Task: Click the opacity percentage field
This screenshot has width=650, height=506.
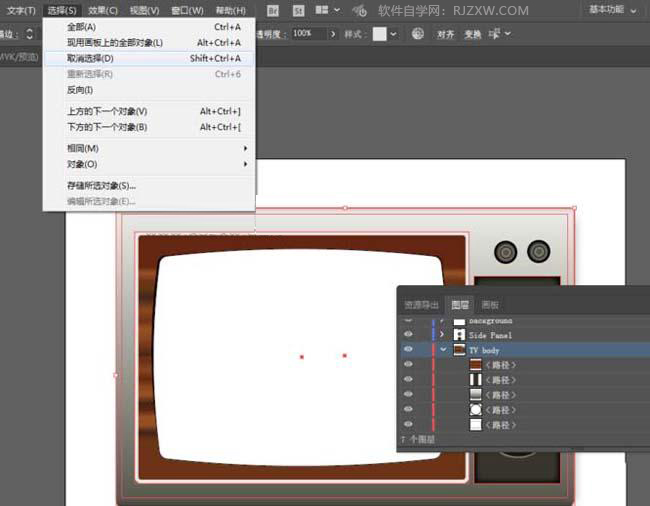Action: (x=305, y=33)
